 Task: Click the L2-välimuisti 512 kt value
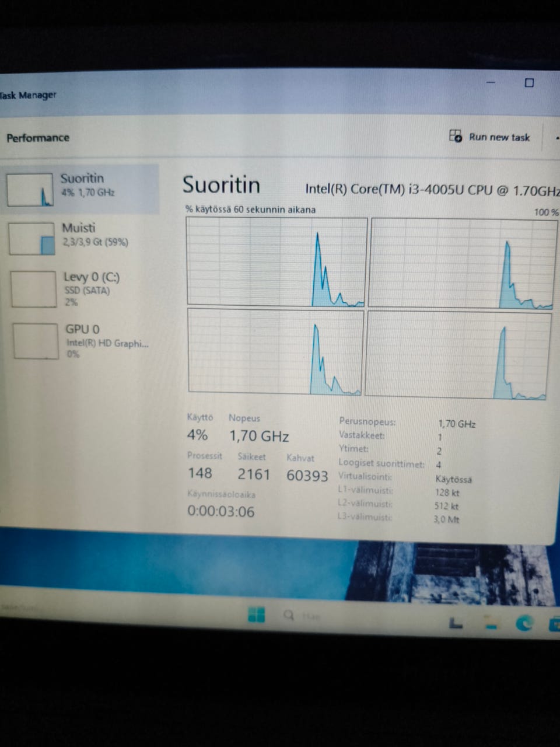[x=446, y=506]
